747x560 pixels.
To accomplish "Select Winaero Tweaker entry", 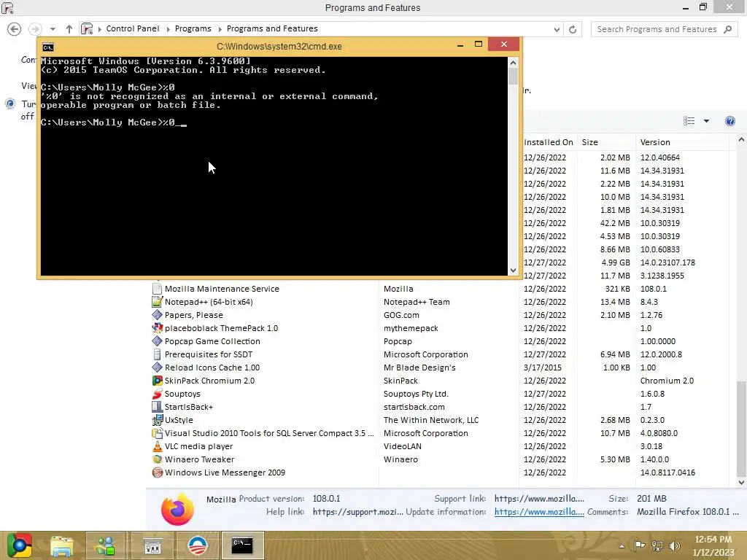I will [x=200, y=459].
